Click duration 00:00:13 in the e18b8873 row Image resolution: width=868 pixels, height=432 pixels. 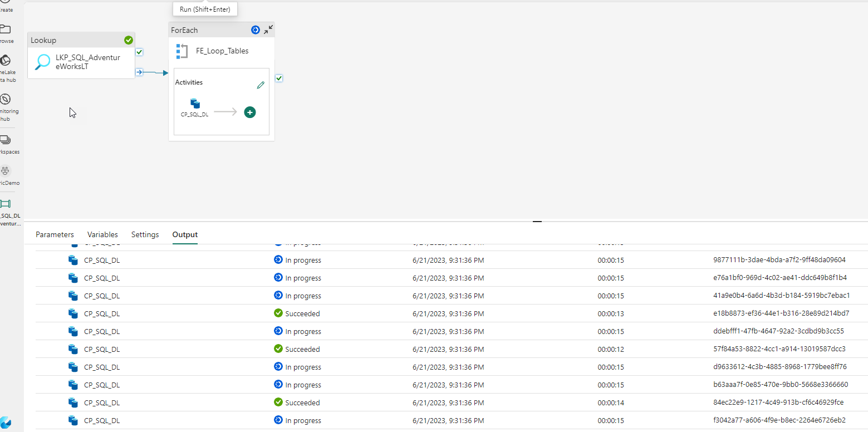click(611, 313)
